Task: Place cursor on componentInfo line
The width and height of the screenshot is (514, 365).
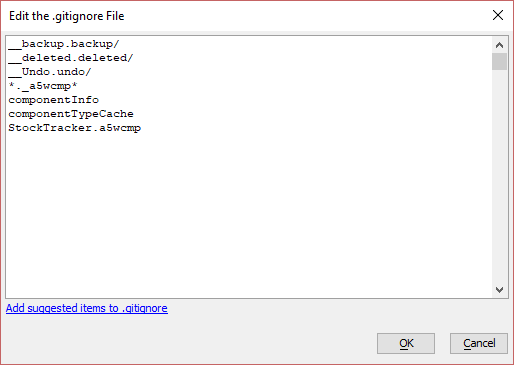Action: coord(53,100)
